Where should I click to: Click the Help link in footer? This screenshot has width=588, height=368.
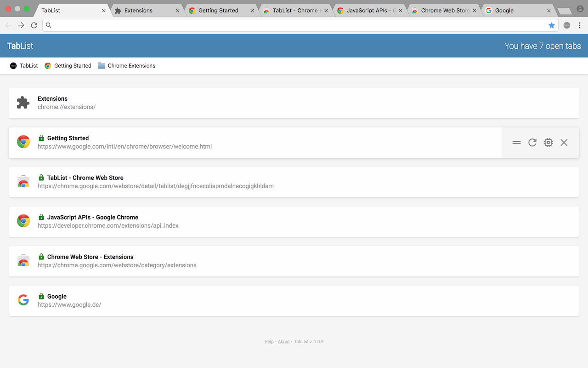(269, 342)
